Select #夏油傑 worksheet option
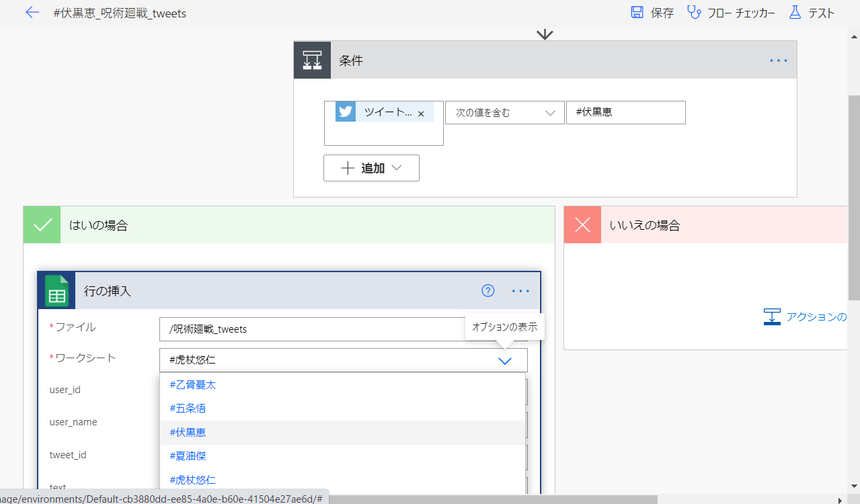The height and width of the screenshot is (504, 860). pyautogui.click(x=342, y=456)
